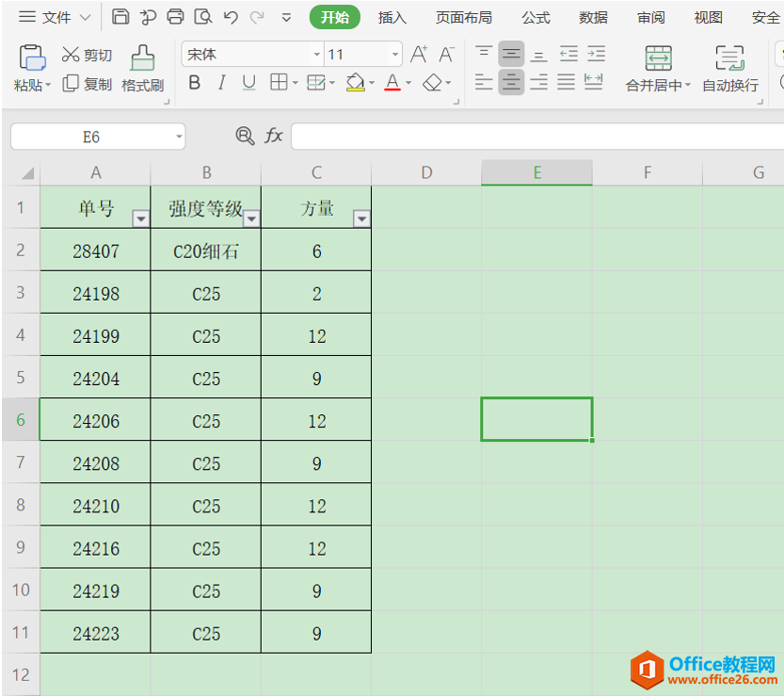
Task: Select row 6 header
Action: [21, 419]
